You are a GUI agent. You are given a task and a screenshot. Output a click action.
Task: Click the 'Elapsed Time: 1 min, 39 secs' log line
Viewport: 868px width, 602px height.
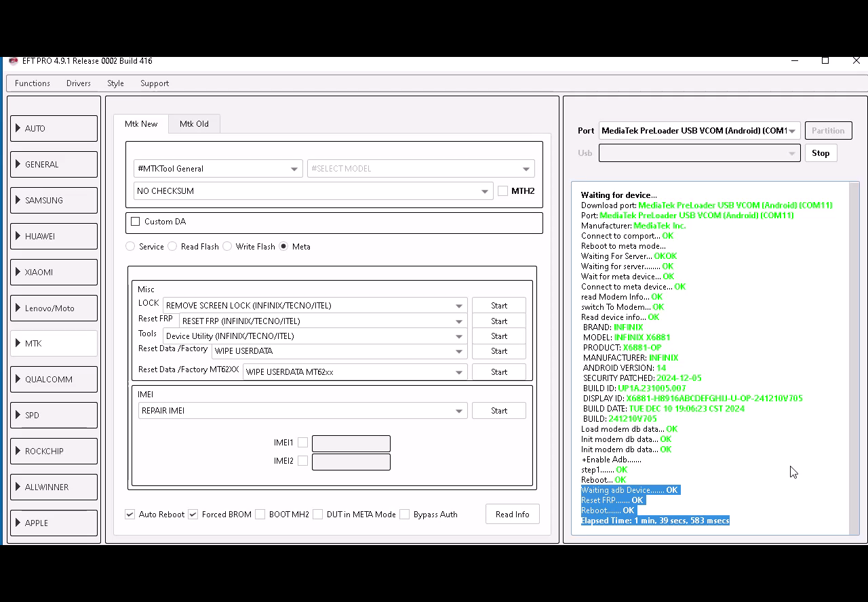click(x=655, y=521)
